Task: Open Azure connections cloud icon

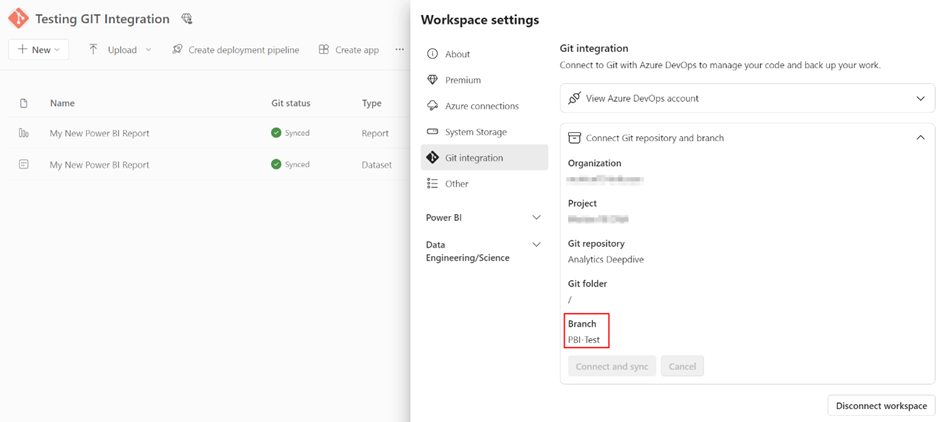Action: pos(432,106)
